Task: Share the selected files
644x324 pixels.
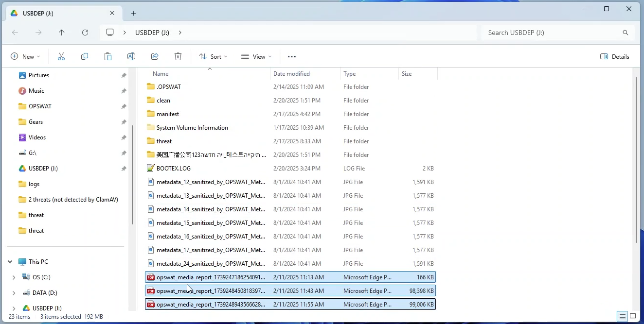Action: (x=155, y=57)
